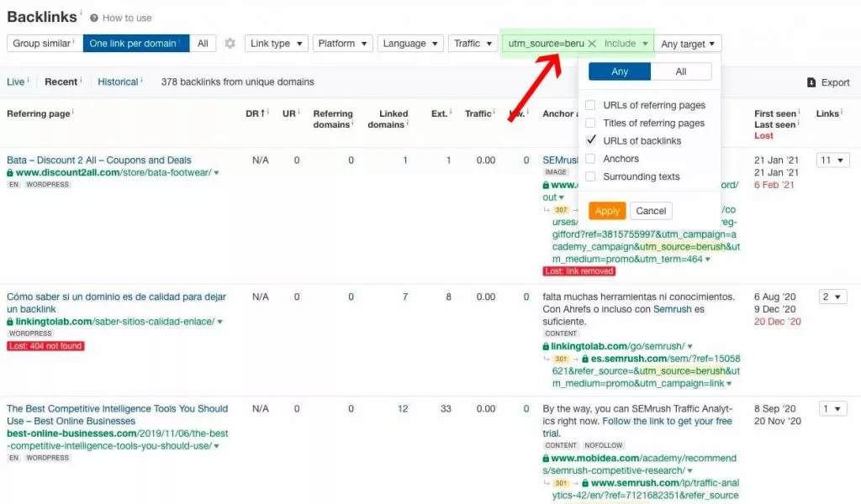Select All links mode

pyautogui.click(x=203, y=44)
